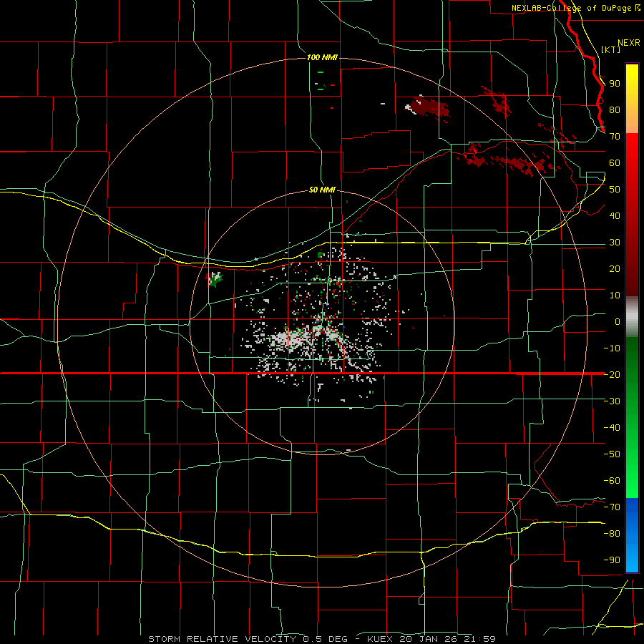The width and height of the screenshot is (644, 644).
Task: Click the 0 value on the velocity scale
Action: click(618, 321)
